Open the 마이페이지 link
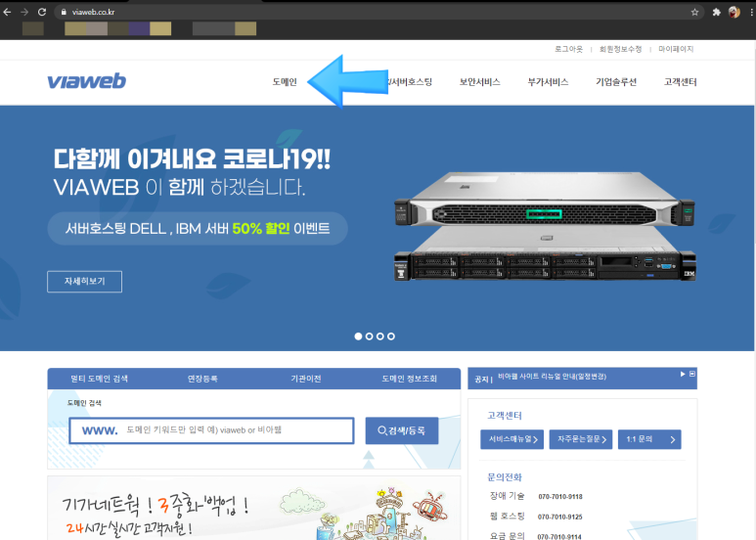 tap(676, 49)
